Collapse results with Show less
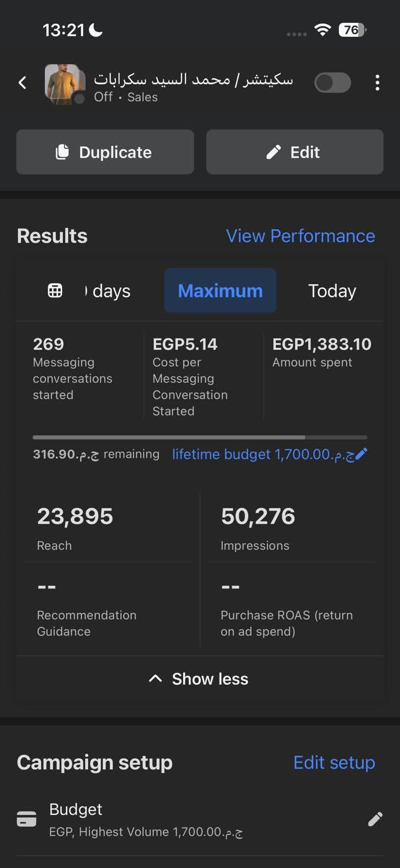The image size is (400, 868). (199, 679)
